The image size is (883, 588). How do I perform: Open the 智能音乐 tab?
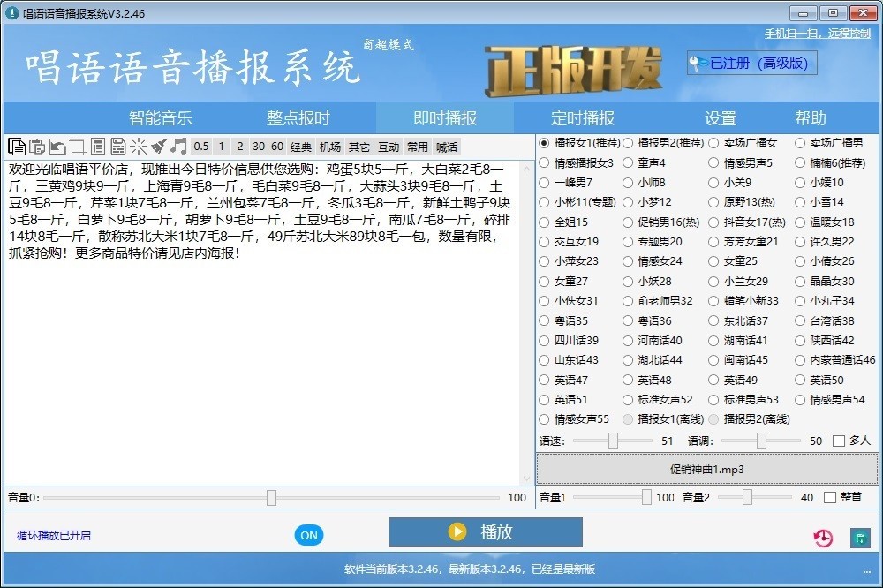click(x=161, y=118)
